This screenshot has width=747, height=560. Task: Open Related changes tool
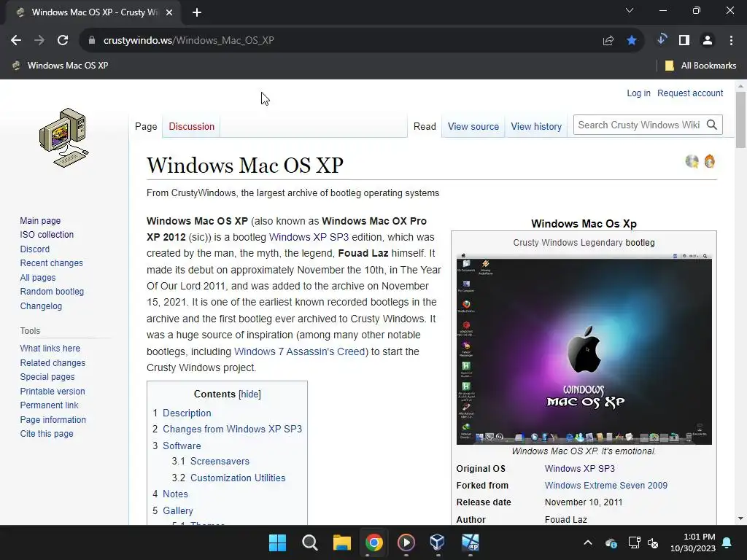(53, 362)
